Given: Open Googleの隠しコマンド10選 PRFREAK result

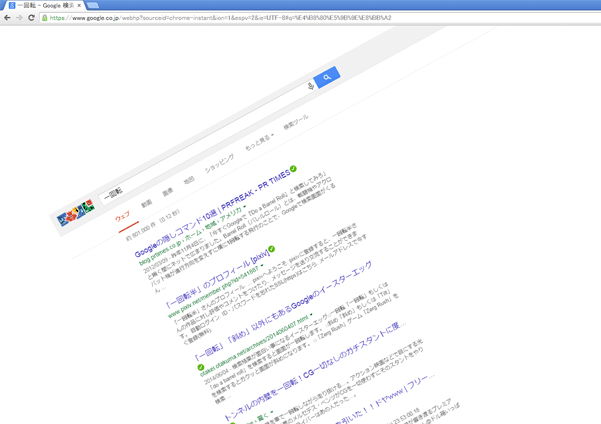Looking at the screenshot, I should pyautogui.click(x=213, y=213).
